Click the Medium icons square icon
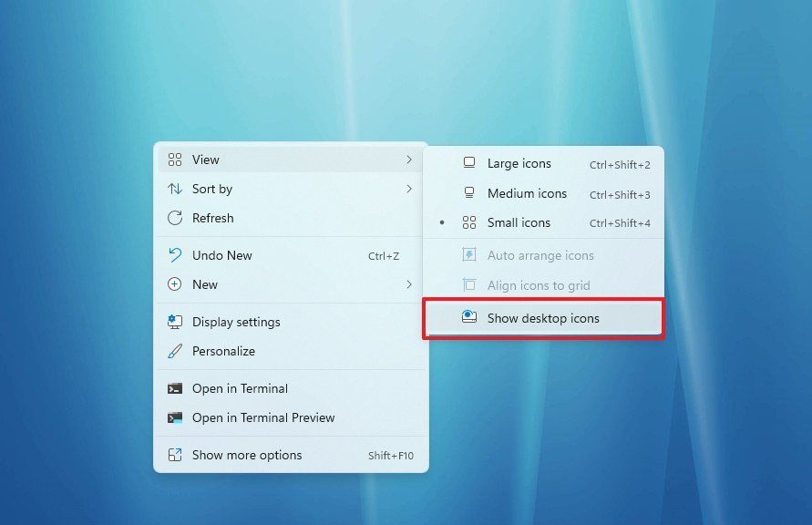 click(x=469, y=193)
